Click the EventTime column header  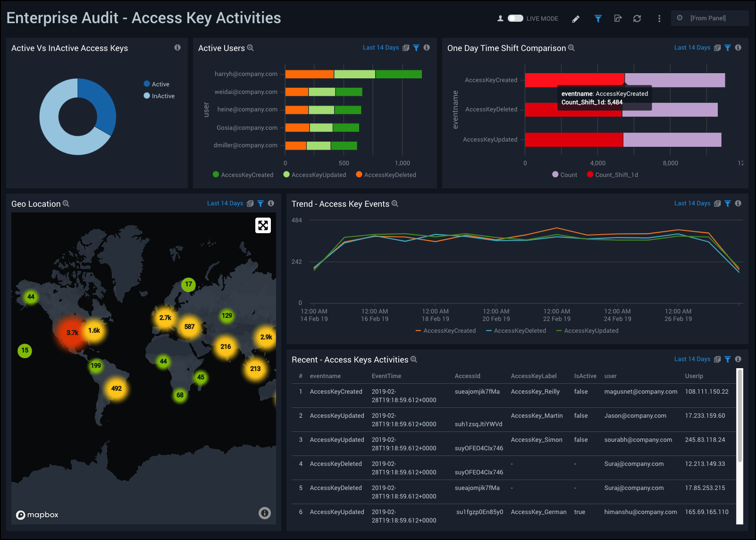click(x=386, y=376)
